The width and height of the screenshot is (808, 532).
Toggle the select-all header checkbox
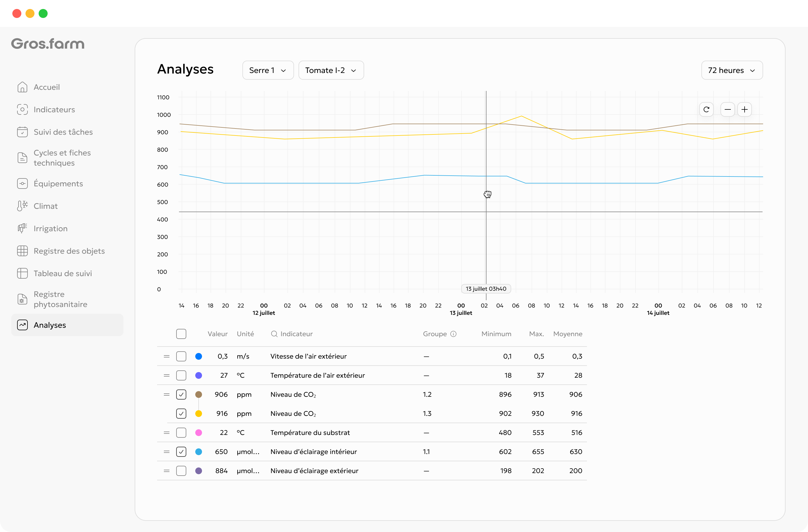click(181, 334)
